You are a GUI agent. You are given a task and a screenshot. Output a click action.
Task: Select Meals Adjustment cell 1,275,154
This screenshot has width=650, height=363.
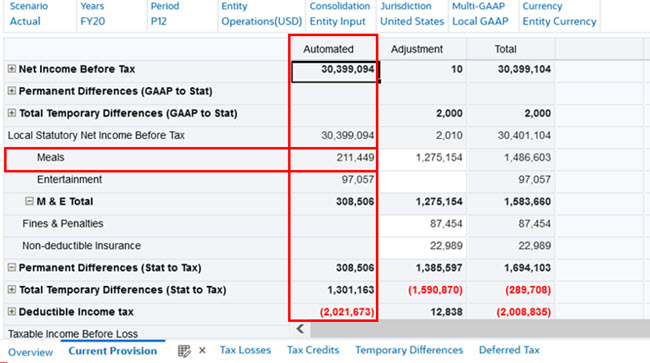[423, 160]
